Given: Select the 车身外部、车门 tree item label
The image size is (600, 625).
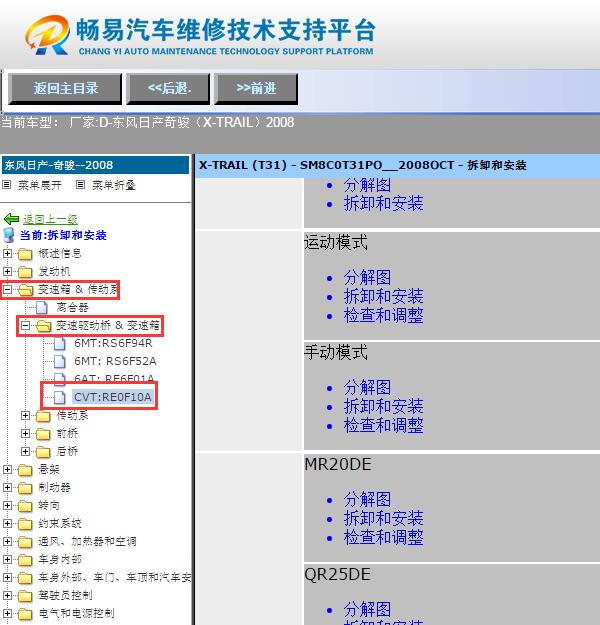Looking at the screenshot, I should 115,577.
